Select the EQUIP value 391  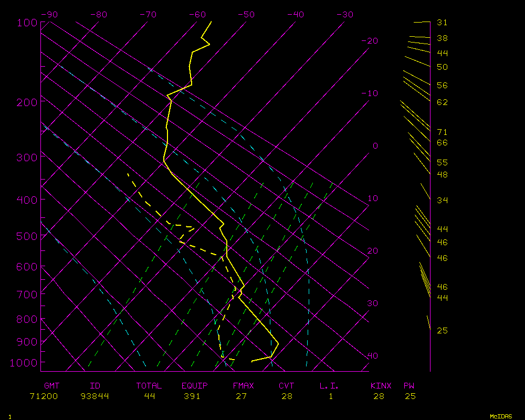tap(192, 396)
